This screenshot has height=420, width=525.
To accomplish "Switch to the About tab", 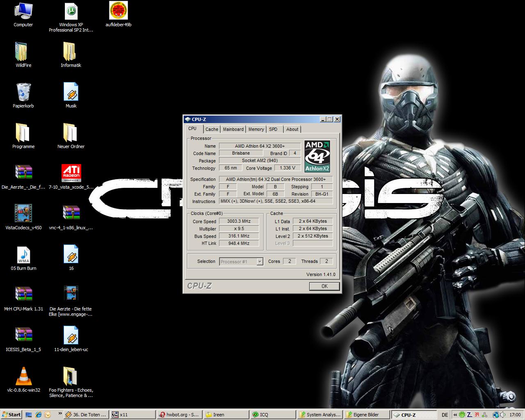I will 292,129.
